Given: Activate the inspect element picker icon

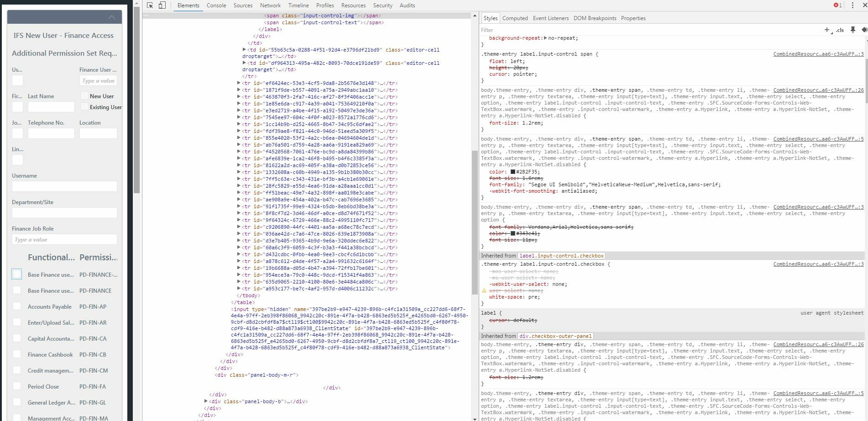Looking at the screenshot, I should (x=150, y=5).
